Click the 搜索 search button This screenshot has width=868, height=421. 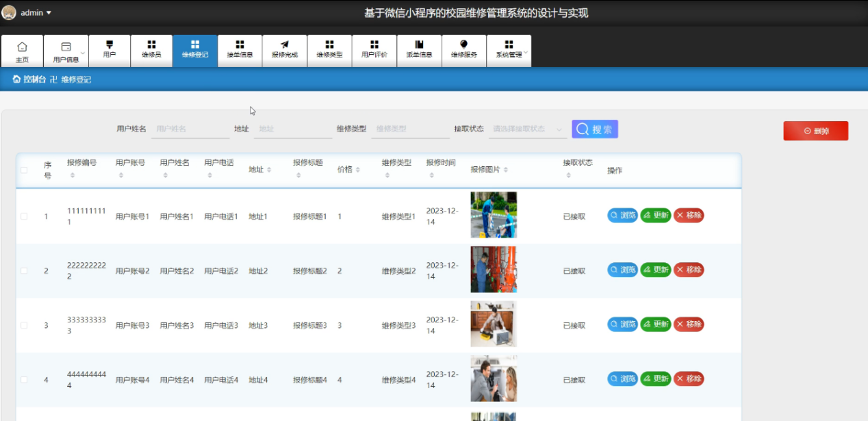tap(595, 129)
